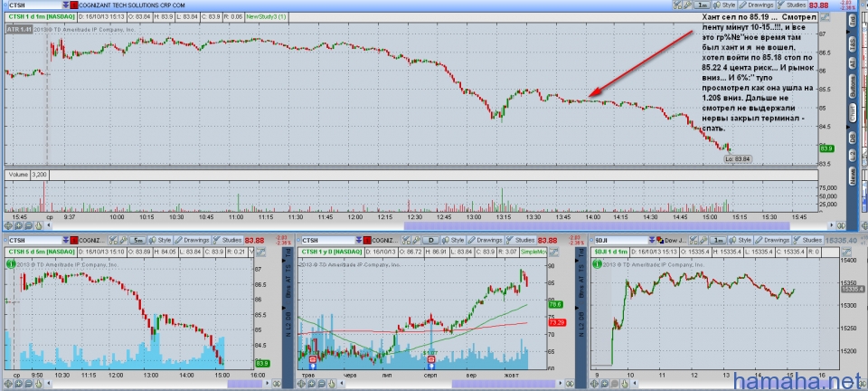Click the purple main chart time scrollbar thumb

coord(597,226)
